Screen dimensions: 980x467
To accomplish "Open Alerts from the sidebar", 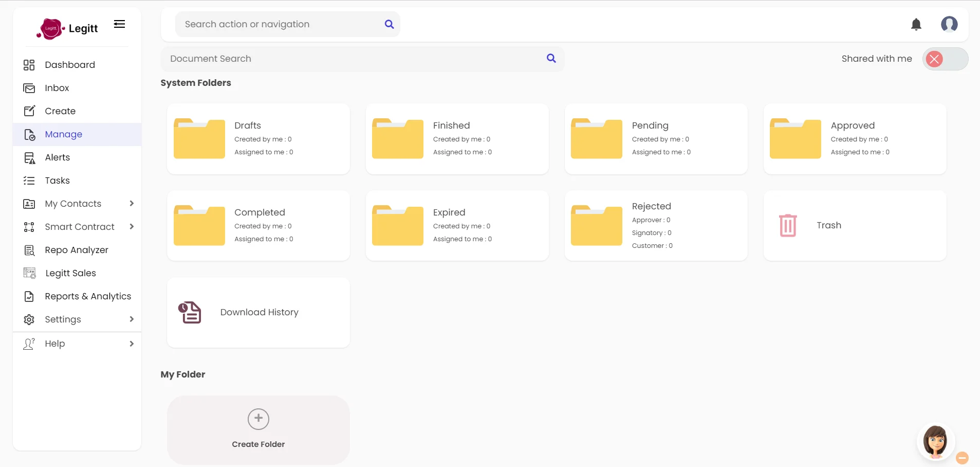I will click(x=57, y=157).
